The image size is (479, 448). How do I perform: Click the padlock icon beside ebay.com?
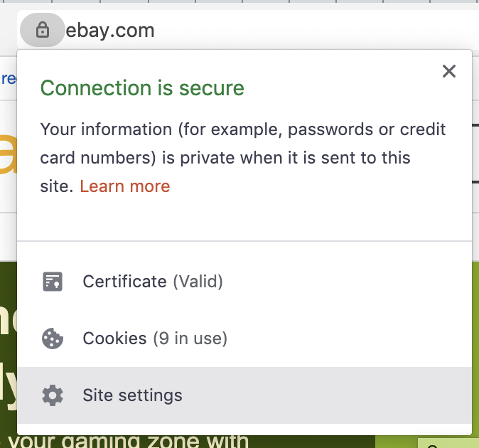pyautogui.click(x=43, y=31)
